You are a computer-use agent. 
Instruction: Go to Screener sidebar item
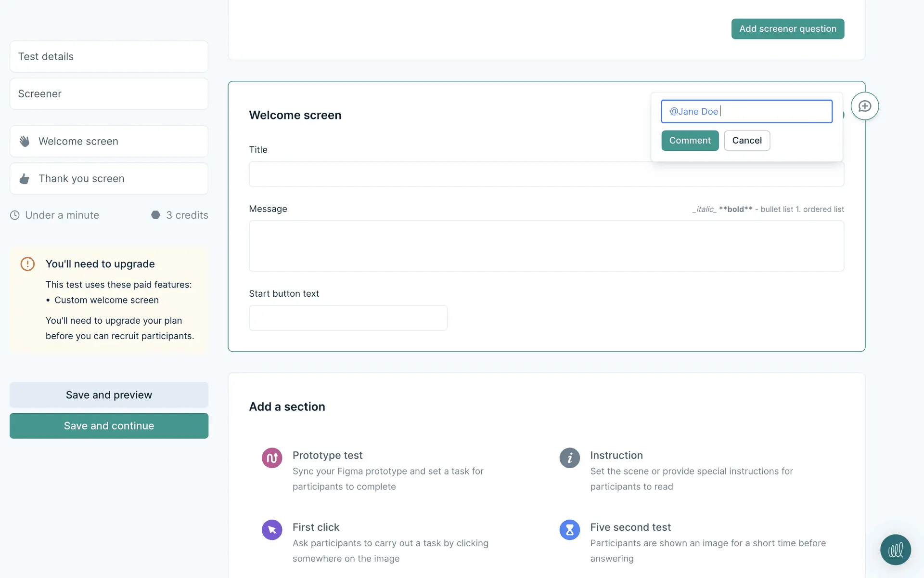point(109,94)
